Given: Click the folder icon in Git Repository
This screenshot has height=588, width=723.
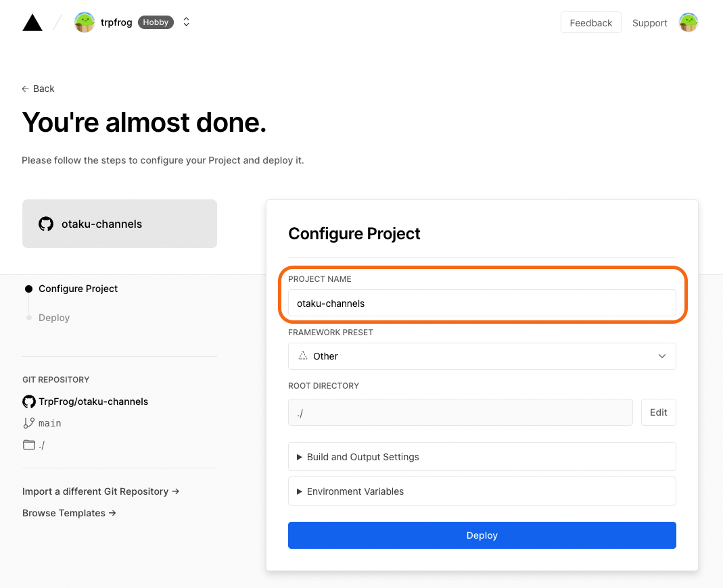Looking at the screenshot, I should pyautogui.click(x=29, y=445).
